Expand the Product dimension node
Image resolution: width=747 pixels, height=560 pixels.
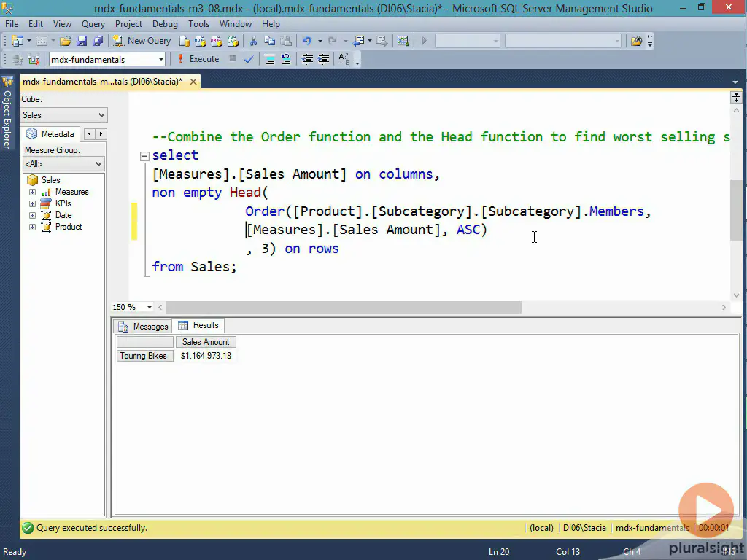point(32,227)
